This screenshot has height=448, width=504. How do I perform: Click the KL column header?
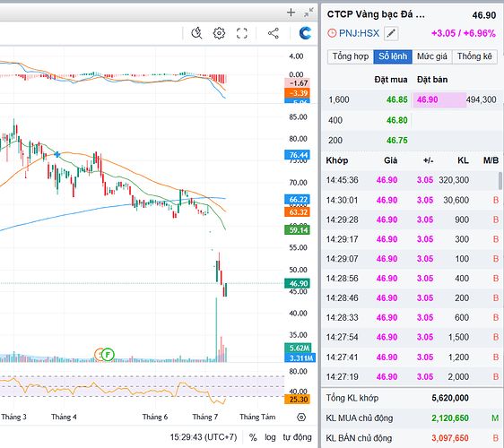click(x=463, y=160)
